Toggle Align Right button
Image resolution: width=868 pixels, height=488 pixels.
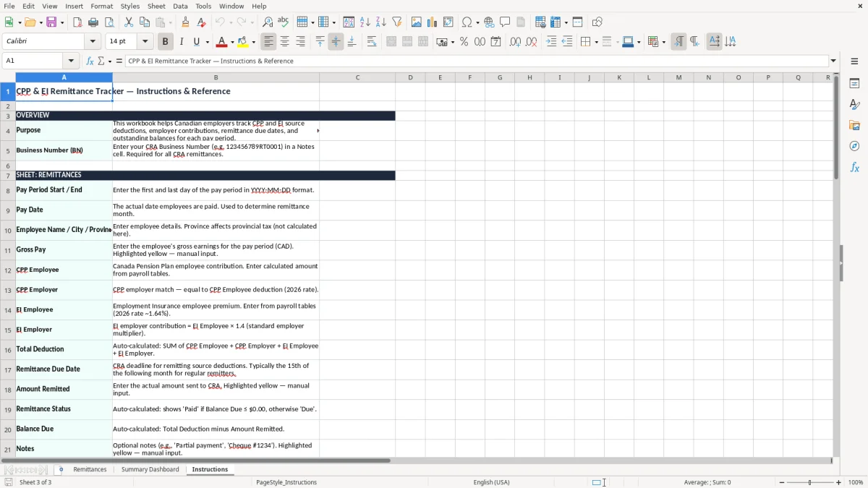pos(300,42)
